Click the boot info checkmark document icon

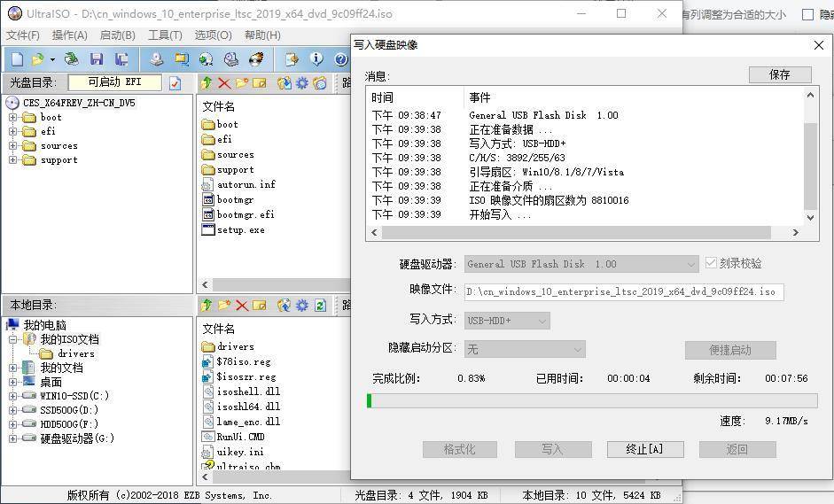point(175,83)
